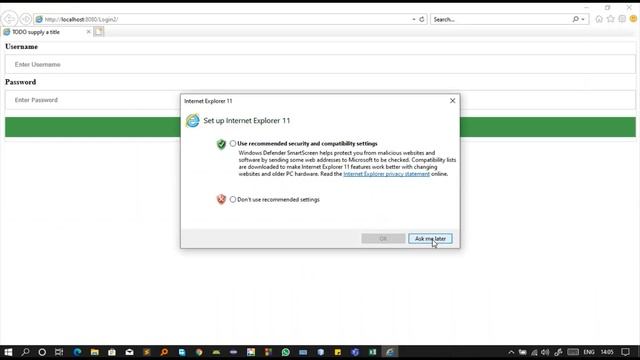This screenshot has height=360, width=640.
Task: Click the clock showing 14:05
Action: coord(607,352)
